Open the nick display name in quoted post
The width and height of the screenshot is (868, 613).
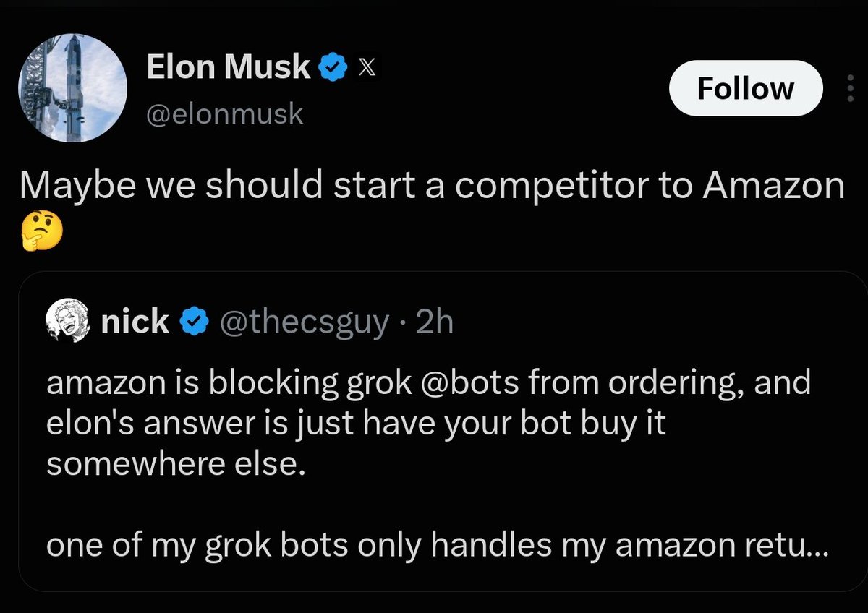[x=135, y=321]
